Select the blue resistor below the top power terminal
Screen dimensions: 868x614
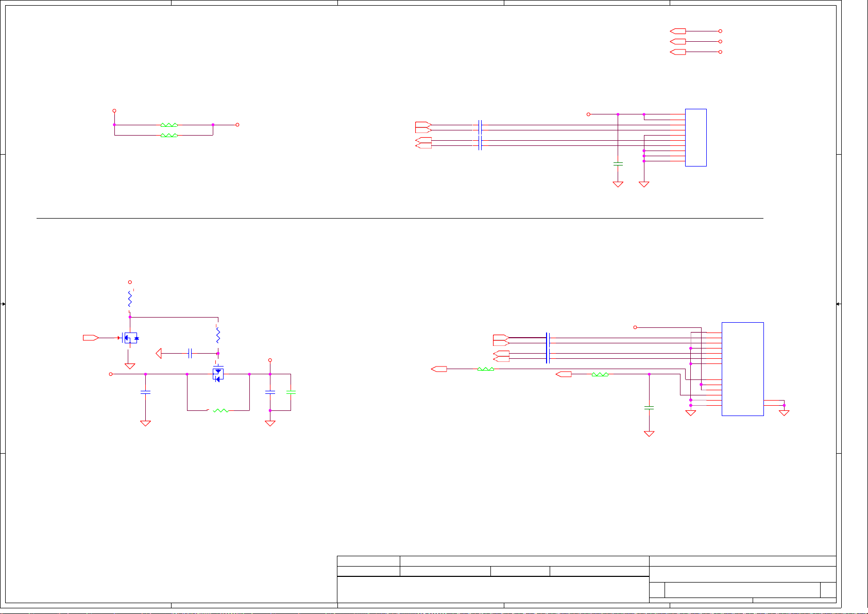pyautogui.click(x=130, y=299)
